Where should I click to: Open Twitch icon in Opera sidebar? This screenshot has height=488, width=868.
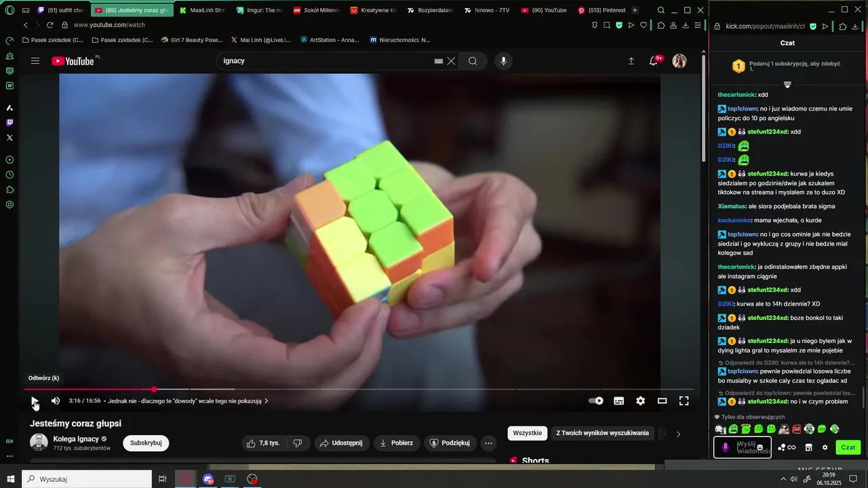[x=9, y=123]
